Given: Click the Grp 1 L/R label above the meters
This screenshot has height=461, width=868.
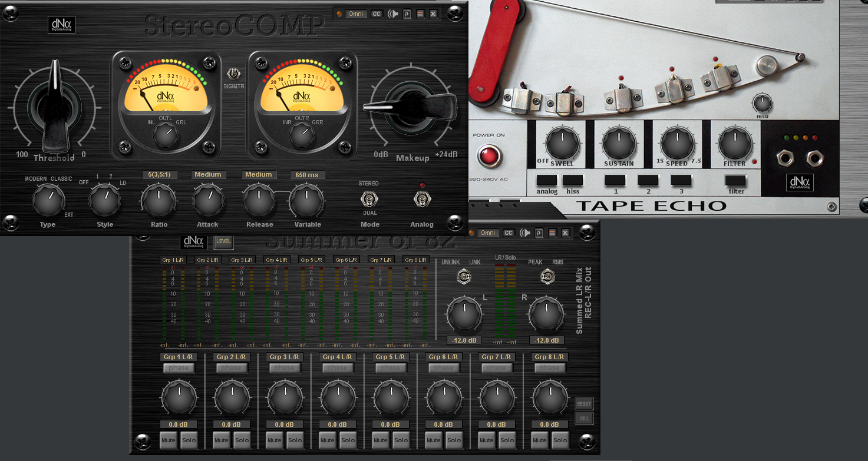Looking at the screenshot, I should [173, 260].
